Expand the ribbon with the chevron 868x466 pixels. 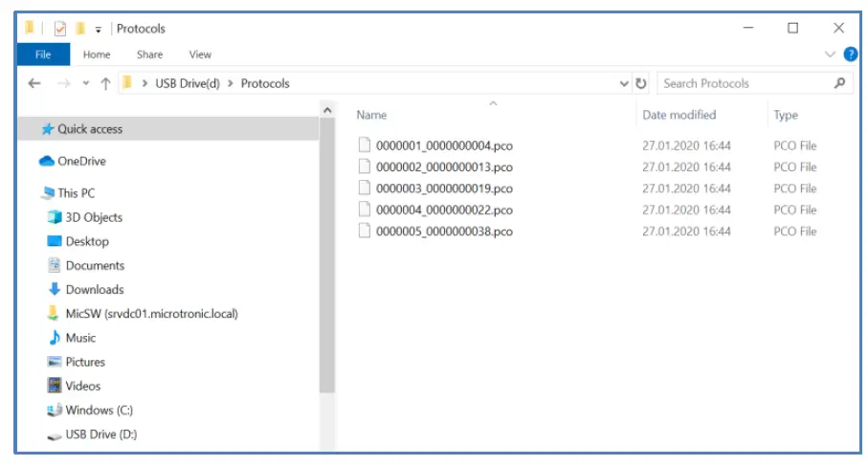[830, 55]
